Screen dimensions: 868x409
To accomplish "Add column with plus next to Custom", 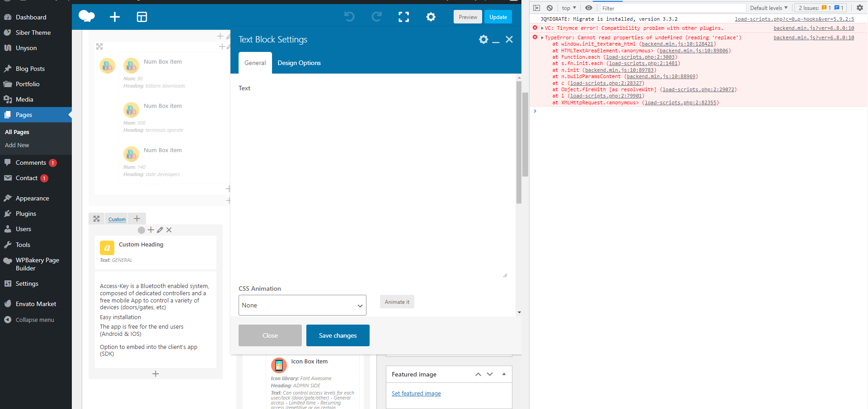I will pos(137,218).
